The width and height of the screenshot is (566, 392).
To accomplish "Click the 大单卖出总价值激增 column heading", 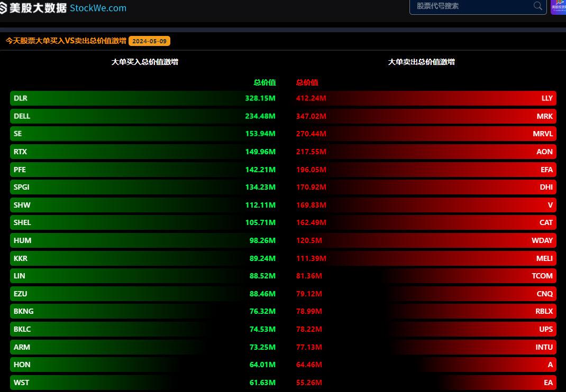I will point(421,62).
